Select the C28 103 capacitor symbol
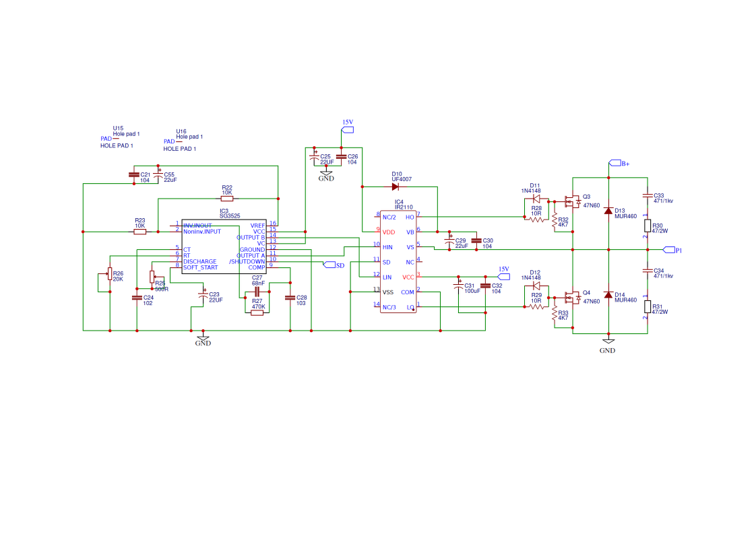 coord(290,298)
